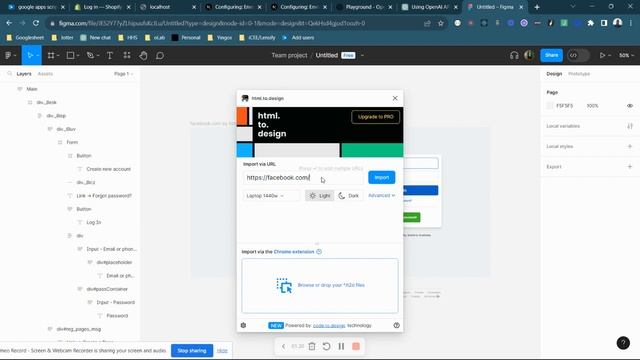Click the user avatar in Figma toolbar
The height and width of the screenshot is (360, 640).
(529, 55)
